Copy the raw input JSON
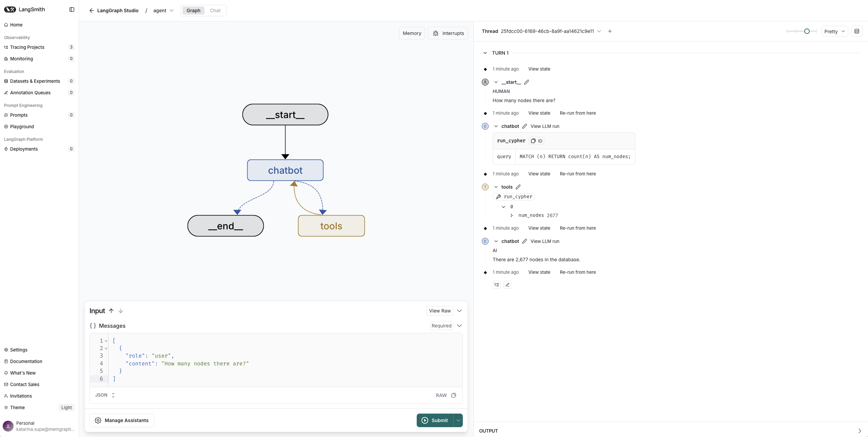The image size is (868, 437). click(x=454, y=395)
